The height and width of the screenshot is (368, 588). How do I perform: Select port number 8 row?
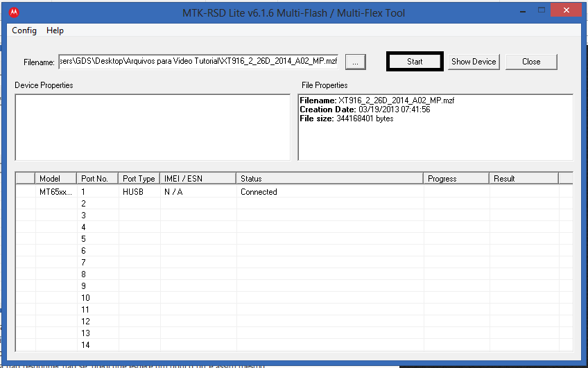click(x=294, y=274)
